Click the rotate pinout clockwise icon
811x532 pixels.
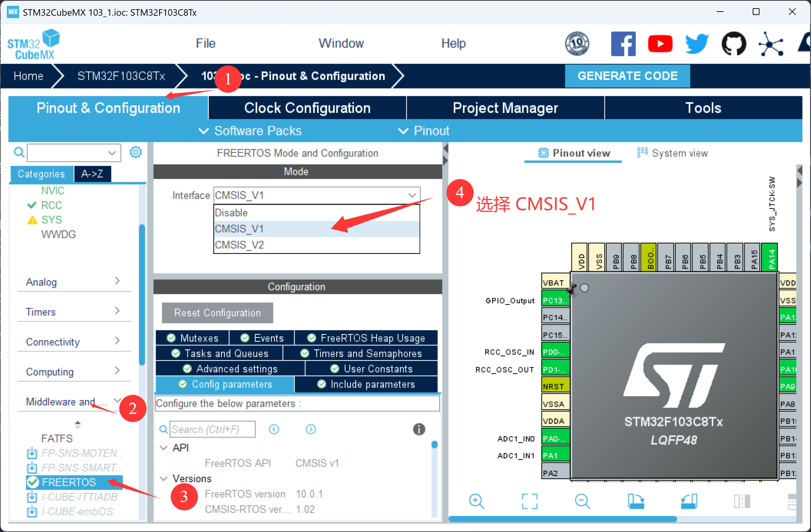[635, 501]
